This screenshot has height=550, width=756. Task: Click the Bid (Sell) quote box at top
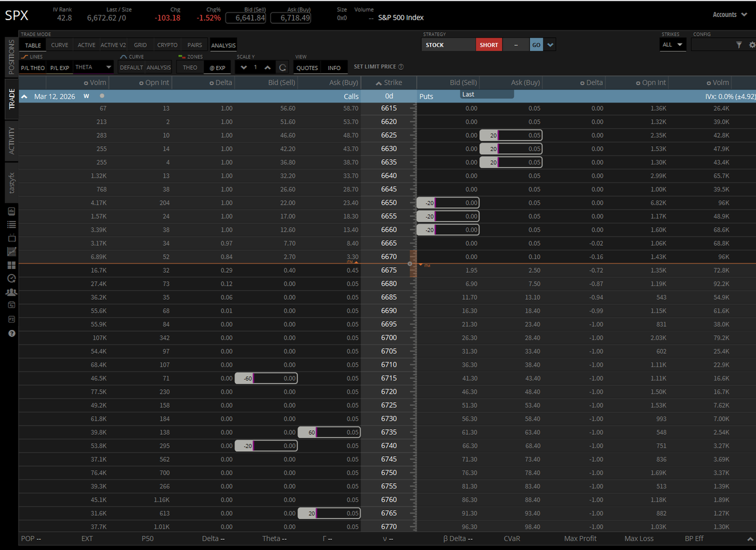point(246,18)
